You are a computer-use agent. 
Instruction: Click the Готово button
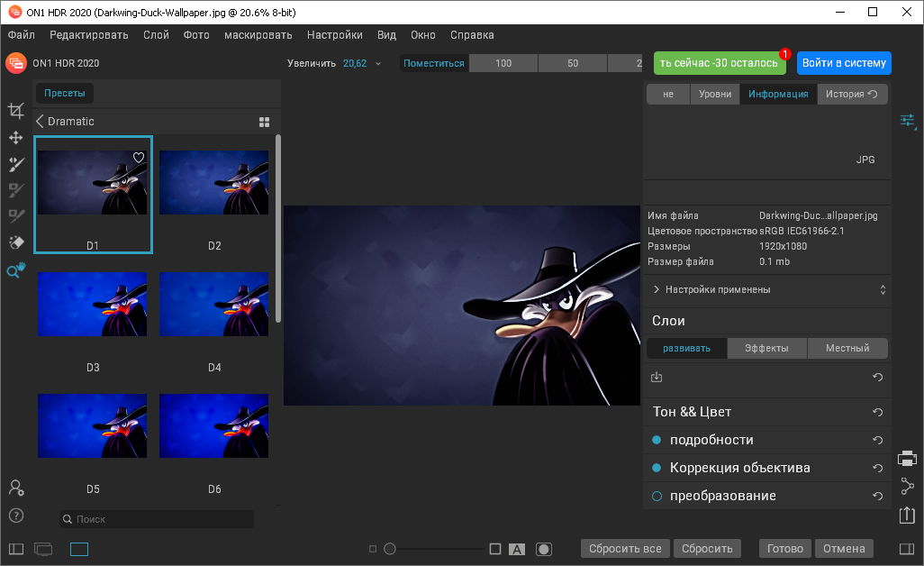click(785, 549)
